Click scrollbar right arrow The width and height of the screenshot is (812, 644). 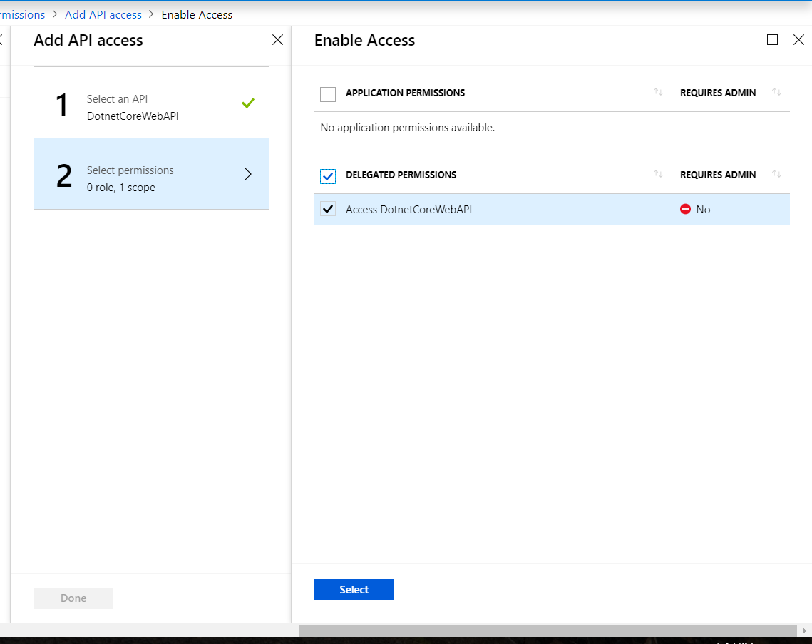click(x=804, y=630)
